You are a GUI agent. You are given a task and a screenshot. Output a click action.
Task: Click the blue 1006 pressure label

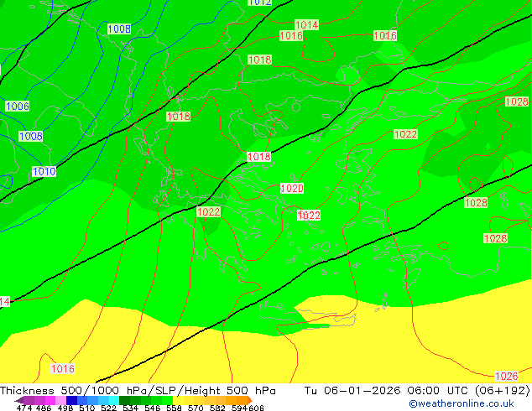[18, 107]
